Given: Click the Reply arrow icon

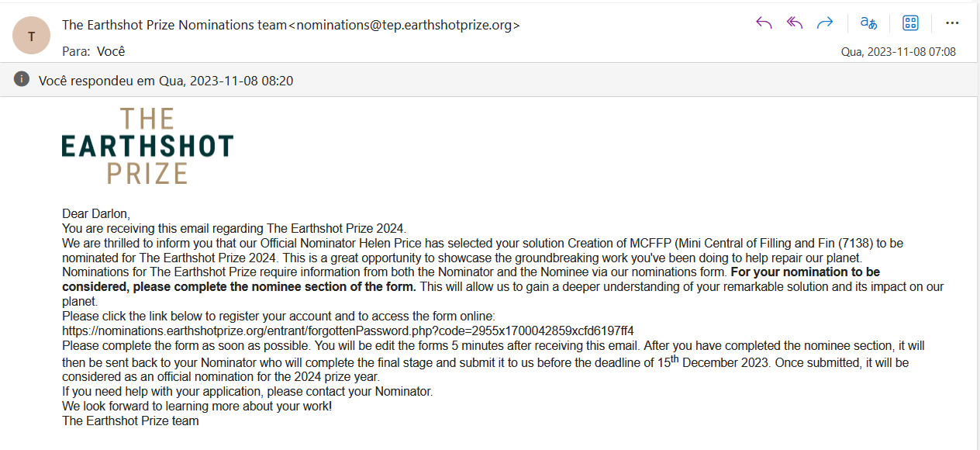Looking at the screenshot, I should point(764,22).
